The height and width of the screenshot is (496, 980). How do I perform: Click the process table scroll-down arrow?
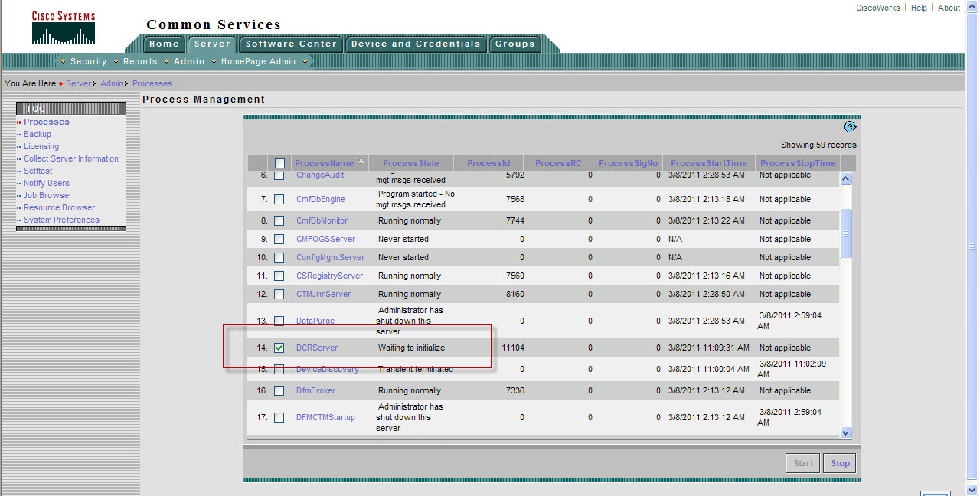pyautogui.click(x=845, y=432)
